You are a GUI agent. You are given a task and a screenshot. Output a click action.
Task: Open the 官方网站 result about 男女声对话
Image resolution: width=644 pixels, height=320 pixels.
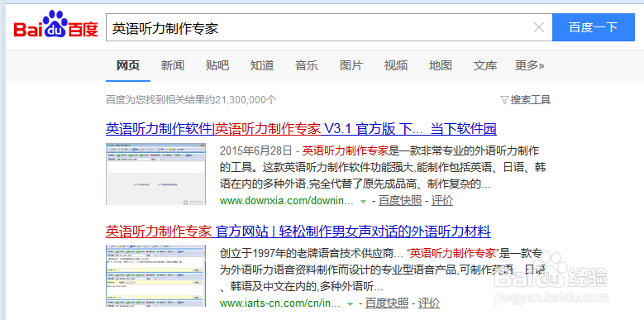click(298, 232)
